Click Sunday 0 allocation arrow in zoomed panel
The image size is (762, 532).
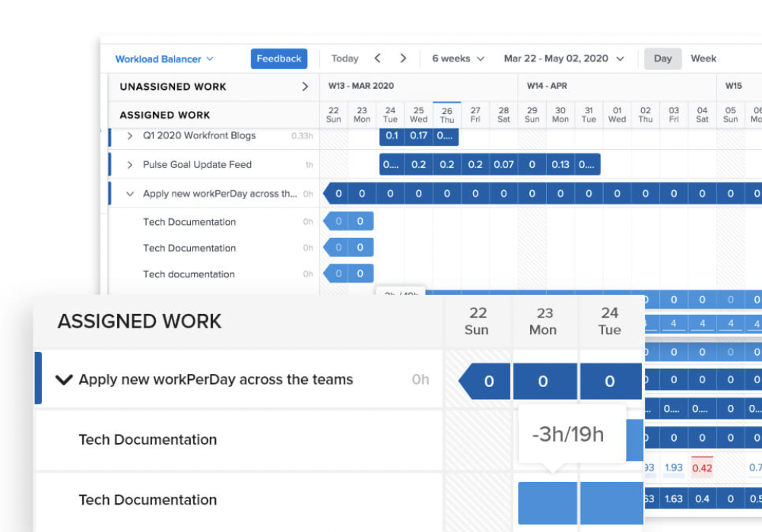pos(484,382)
